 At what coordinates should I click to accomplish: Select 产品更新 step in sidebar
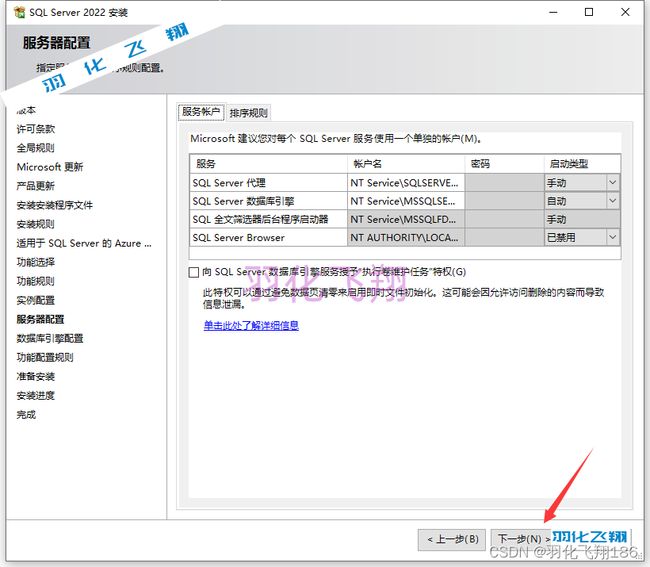(36, 186)
